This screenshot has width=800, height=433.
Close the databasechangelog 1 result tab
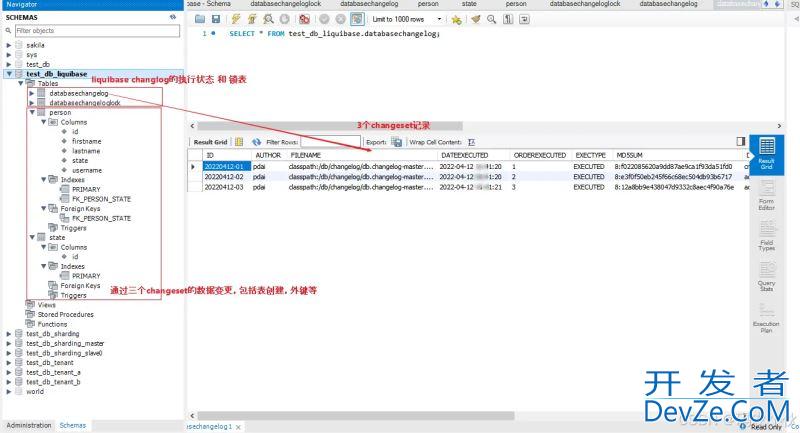coord(238,427)
